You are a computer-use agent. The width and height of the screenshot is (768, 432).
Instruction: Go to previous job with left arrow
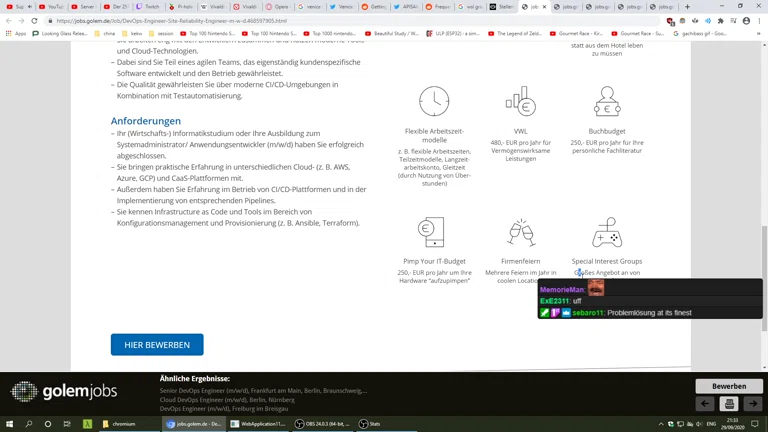coord(705,404)
